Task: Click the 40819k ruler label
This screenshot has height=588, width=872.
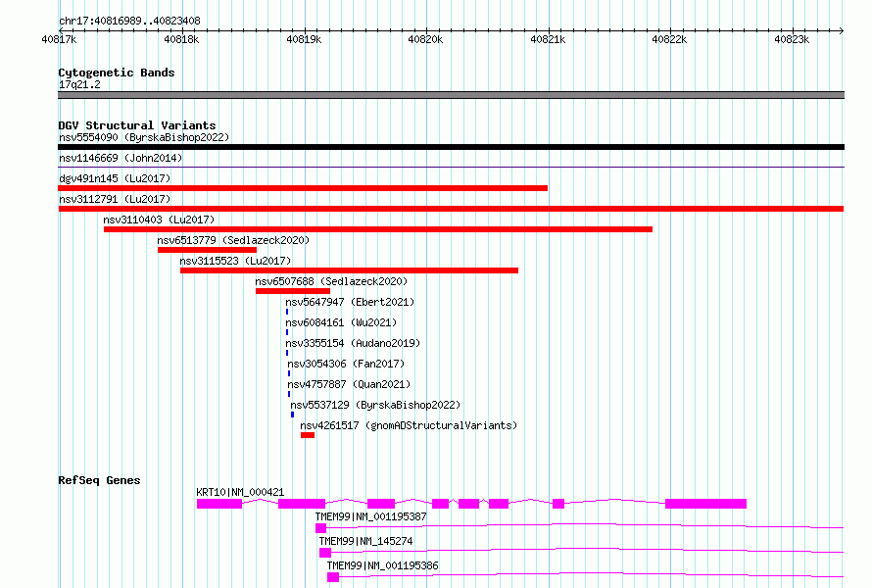Action: point(304,39)
